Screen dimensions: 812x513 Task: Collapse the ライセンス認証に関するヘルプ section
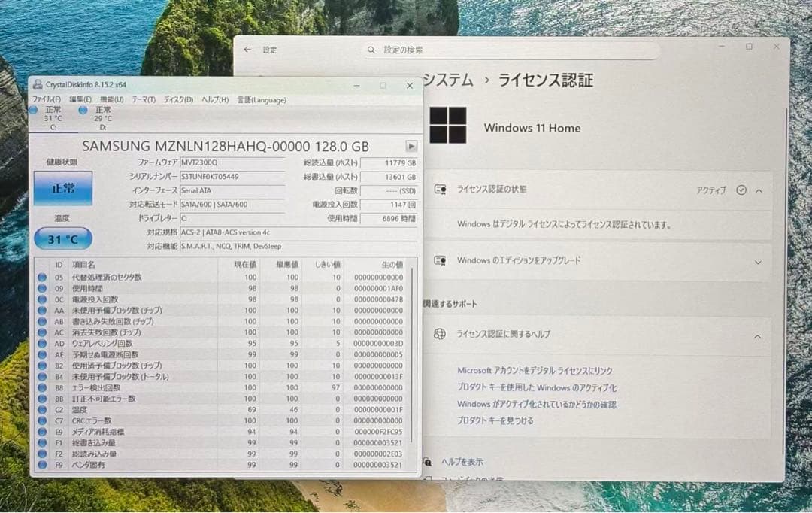756,336
